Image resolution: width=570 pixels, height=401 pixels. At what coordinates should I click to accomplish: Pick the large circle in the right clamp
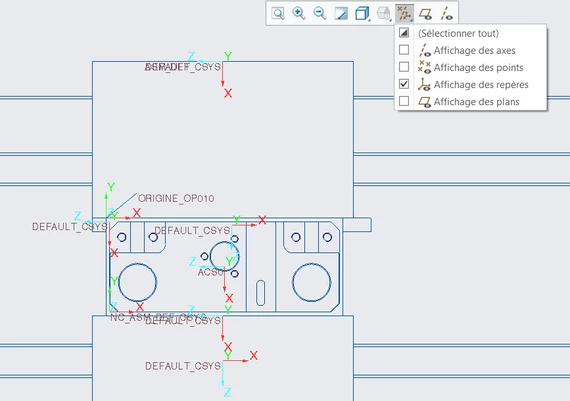[x=312, y=282]
